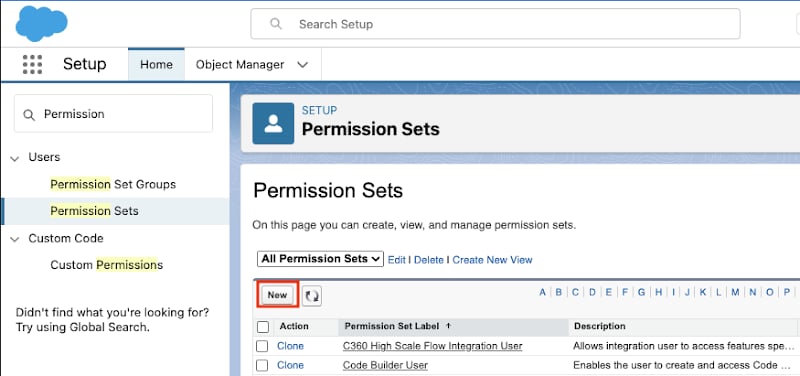
Task: Click the Permission Sets header person icon
Action: [x=273, y=123]
